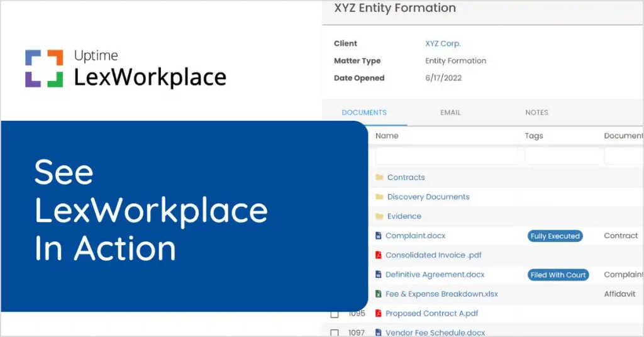
Task: Open the Contracts folder
Action: pos(406,177)
